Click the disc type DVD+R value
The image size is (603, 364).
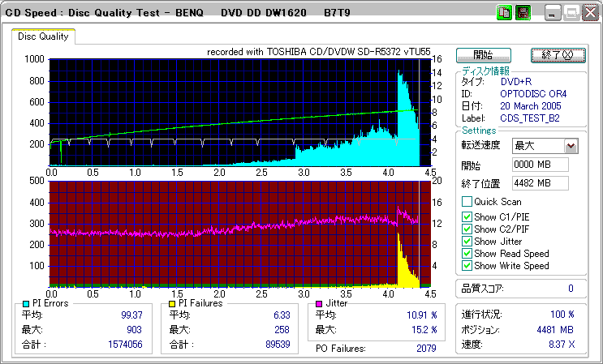(516, 82)
